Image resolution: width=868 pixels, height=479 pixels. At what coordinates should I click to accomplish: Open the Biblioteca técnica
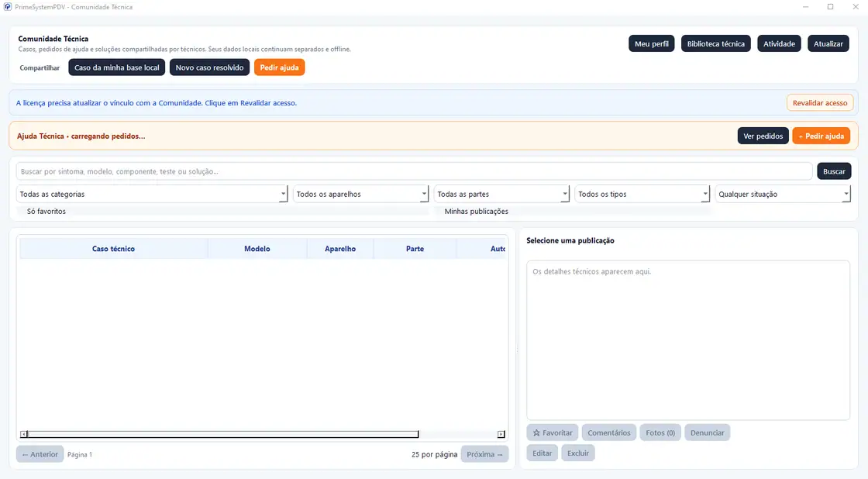click(x=716, y=43)
